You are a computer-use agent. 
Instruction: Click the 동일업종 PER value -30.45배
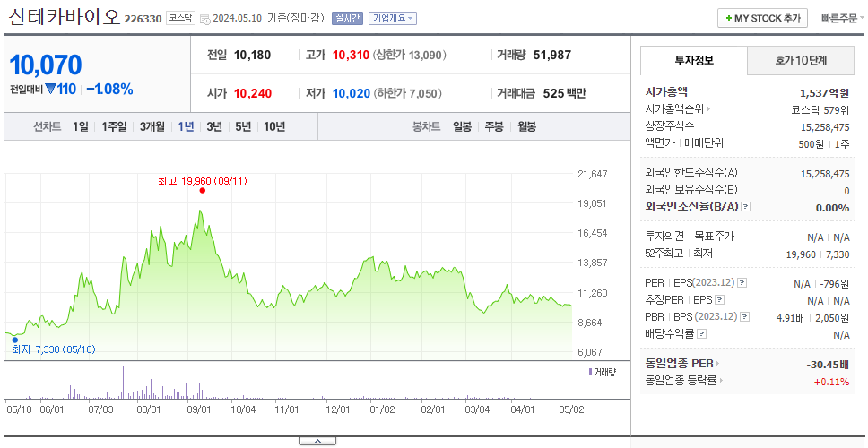pos(829,365)
